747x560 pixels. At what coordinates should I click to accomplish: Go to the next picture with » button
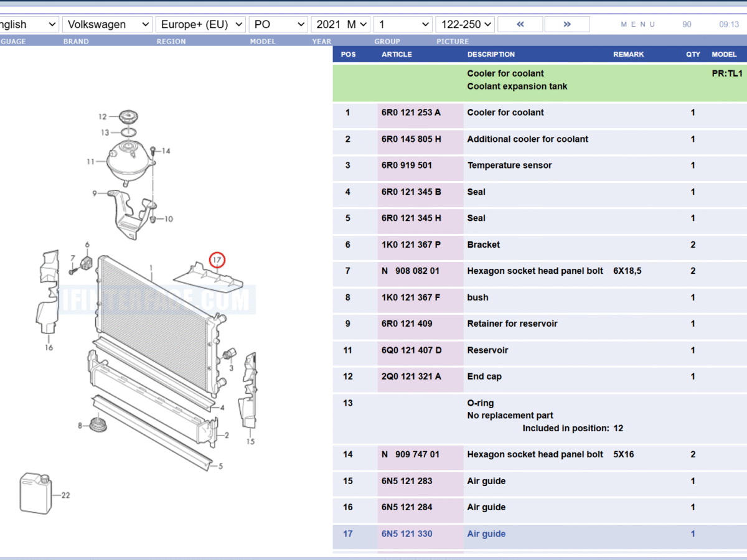click(x=567, y=24)
